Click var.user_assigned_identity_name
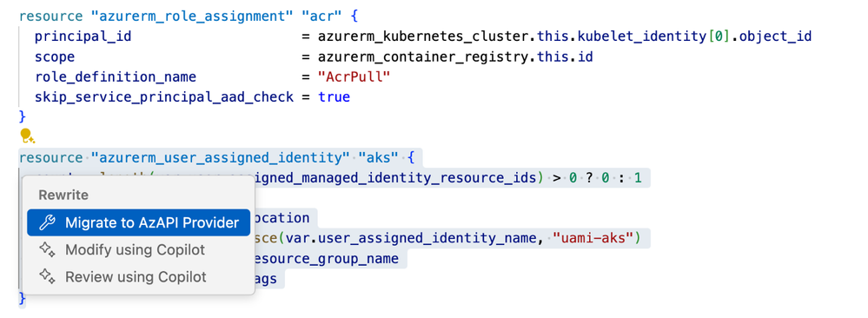The image size is (868, 318). click(x=412, y=238)
